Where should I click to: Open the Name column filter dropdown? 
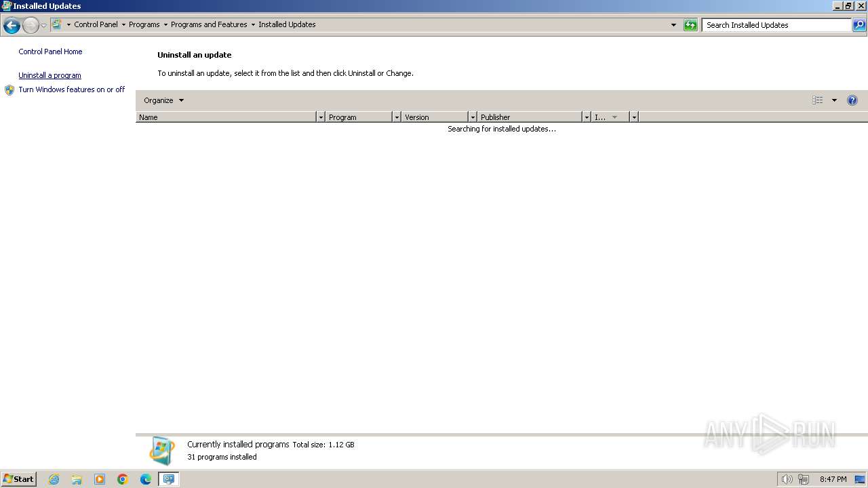[321, 117]
